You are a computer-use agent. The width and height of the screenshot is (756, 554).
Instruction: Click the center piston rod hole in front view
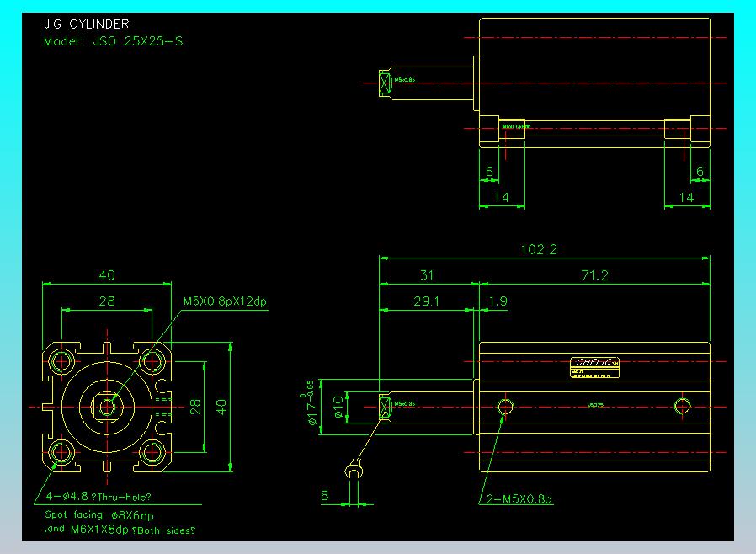(107, 407)
